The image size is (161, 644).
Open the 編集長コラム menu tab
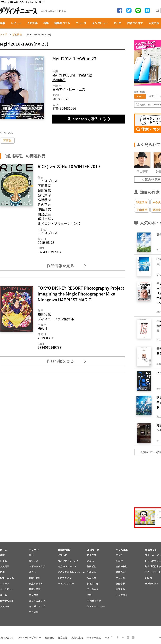pos(62,23)
